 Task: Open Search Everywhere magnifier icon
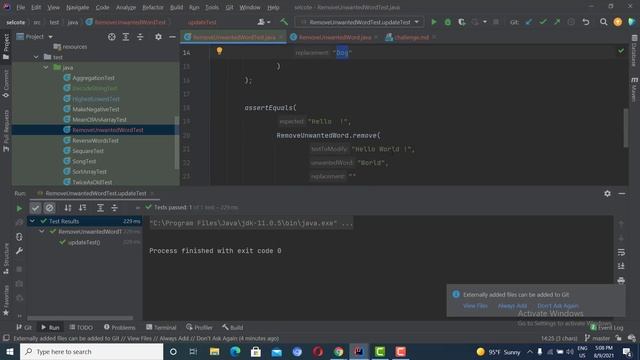603,22
